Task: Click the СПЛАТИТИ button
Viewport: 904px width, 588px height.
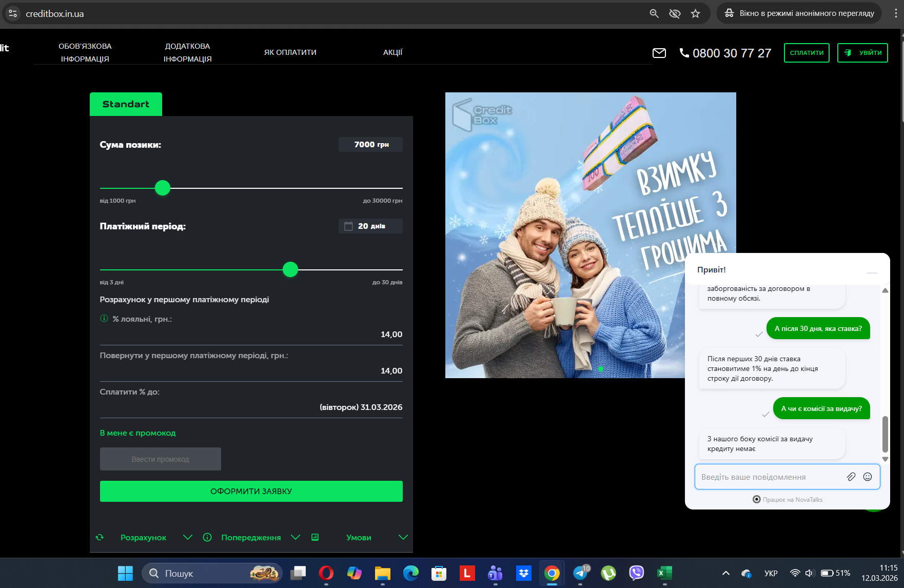Action: 807,53
